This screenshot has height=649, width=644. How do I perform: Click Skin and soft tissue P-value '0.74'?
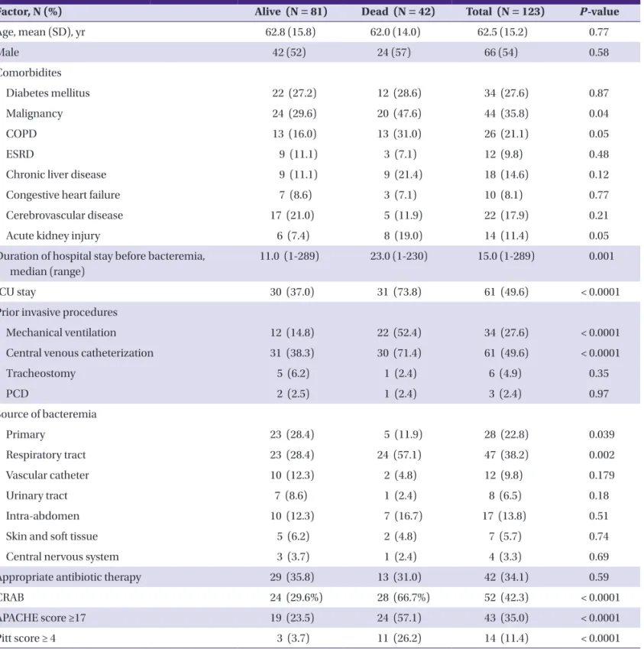[x=598, y=537]
